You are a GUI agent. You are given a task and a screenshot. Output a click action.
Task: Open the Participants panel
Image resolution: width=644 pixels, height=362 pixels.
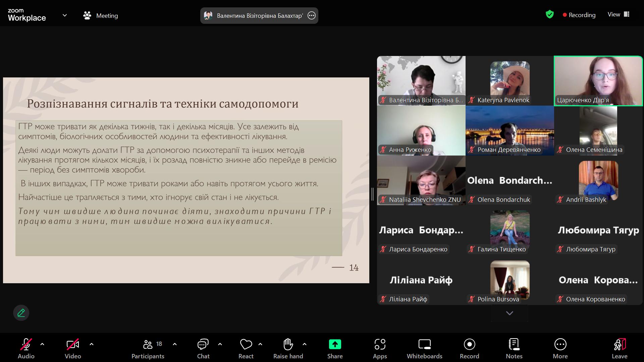click(148, 349)
